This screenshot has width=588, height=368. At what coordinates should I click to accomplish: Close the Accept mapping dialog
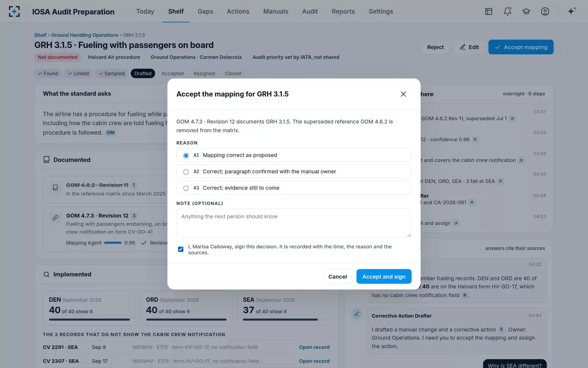(403, 94)
